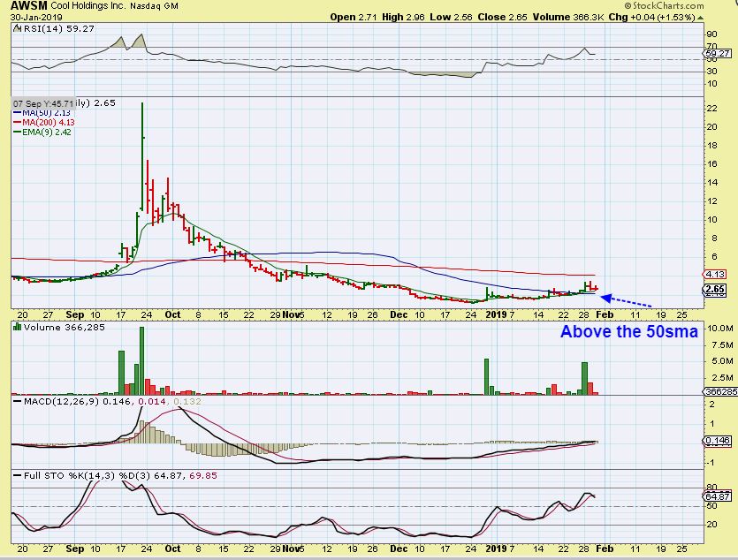The height and width of the screenshot is (560, 738).
Task: Click the blue line swatch next to MA(50)
Action: [18, 113]
